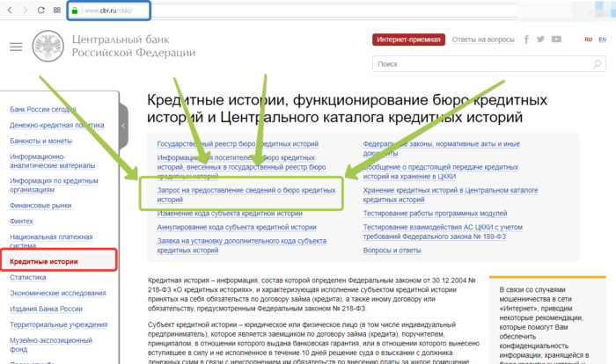The image size is (616, 364).
Task: Click the cbr.ru address bar
Action: pyautogui.click(x=123, y=12)
